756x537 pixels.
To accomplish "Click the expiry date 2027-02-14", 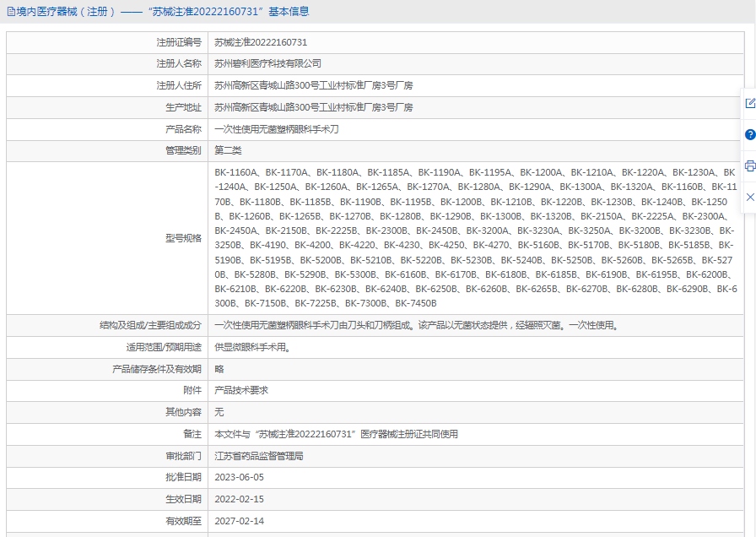I will click(x=239, y=521).
